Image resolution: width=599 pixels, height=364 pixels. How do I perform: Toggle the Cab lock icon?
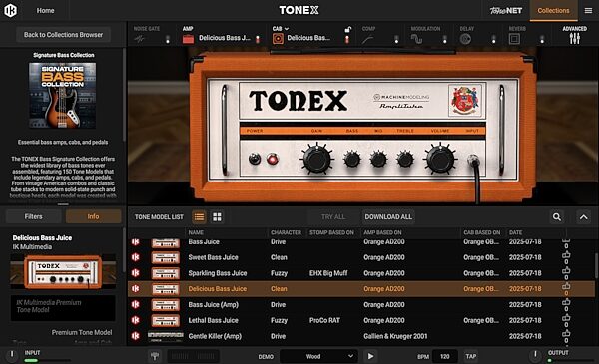coord(347,29)
